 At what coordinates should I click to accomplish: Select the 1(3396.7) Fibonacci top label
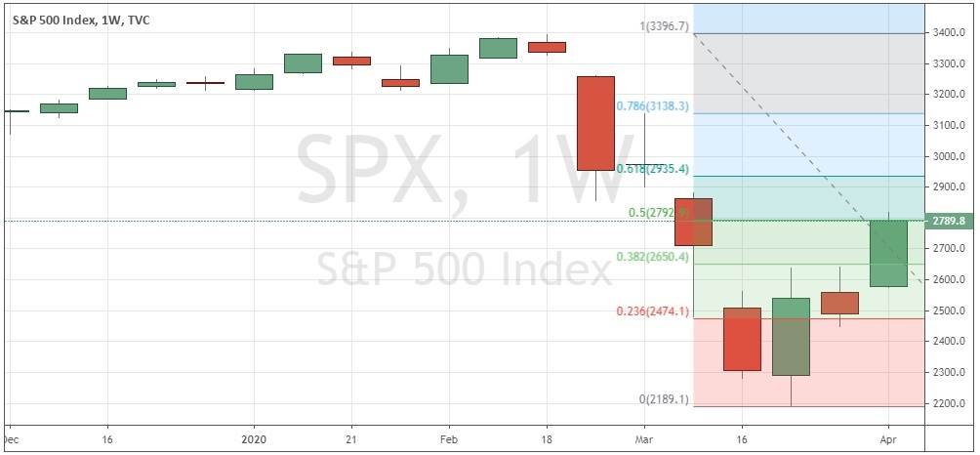665,25
